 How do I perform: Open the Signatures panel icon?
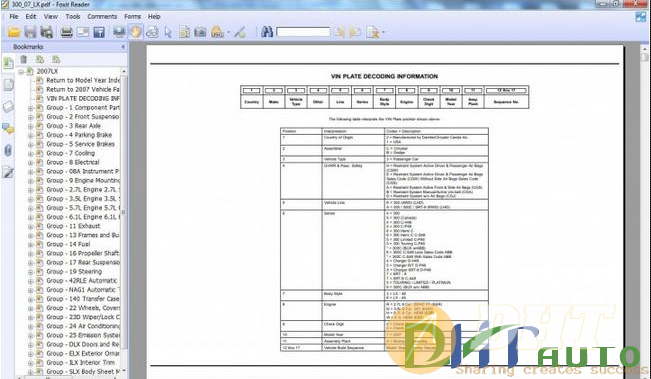(x=8, y=172)
